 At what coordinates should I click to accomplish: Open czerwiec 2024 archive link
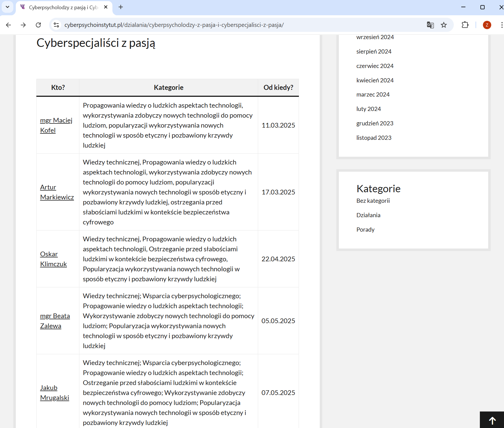[375, 66]
